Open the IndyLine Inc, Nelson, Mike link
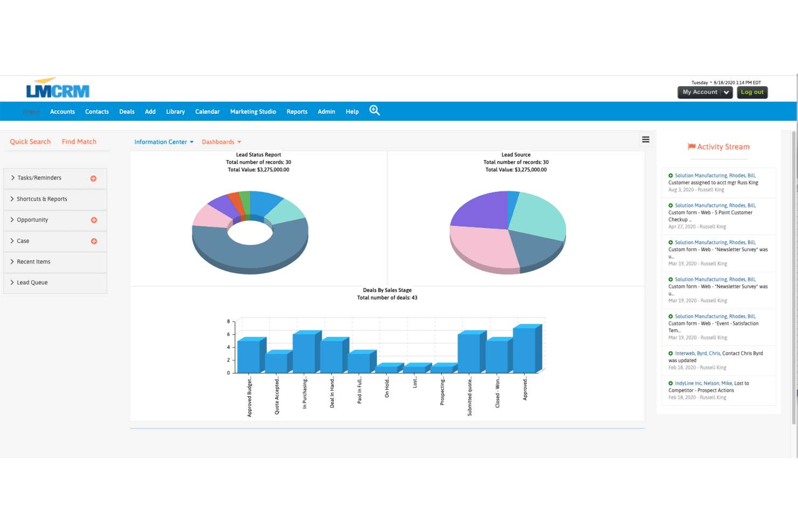 tap(704, 383)
